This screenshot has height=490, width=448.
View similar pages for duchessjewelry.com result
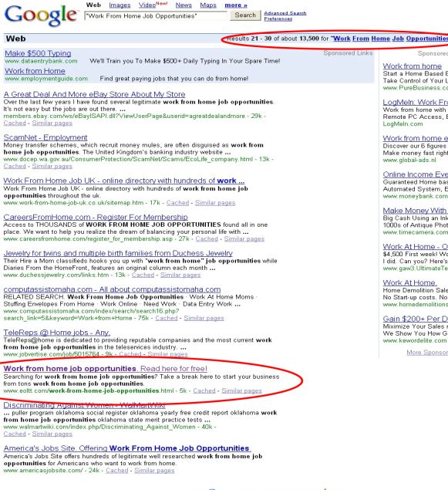point(180,275)
